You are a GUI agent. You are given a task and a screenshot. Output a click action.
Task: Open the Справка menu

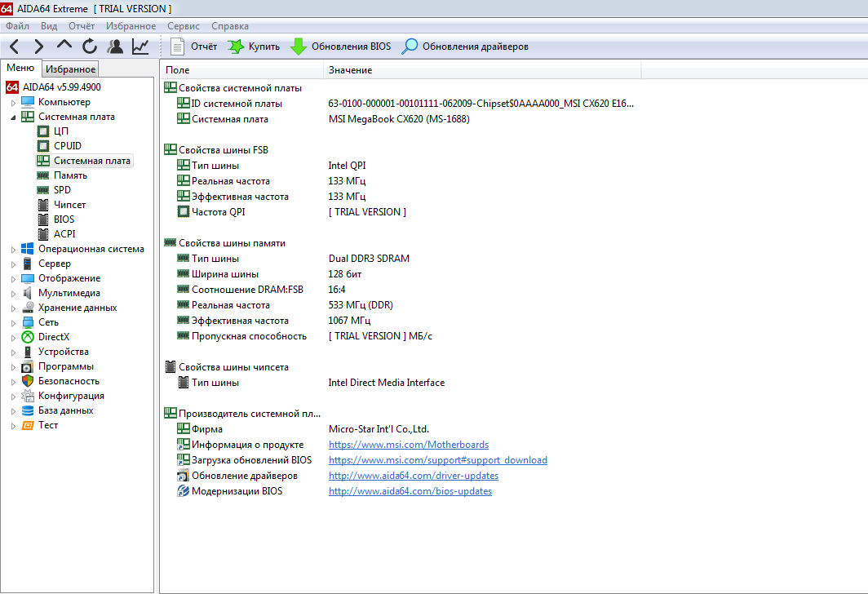(x=230, y=26)
